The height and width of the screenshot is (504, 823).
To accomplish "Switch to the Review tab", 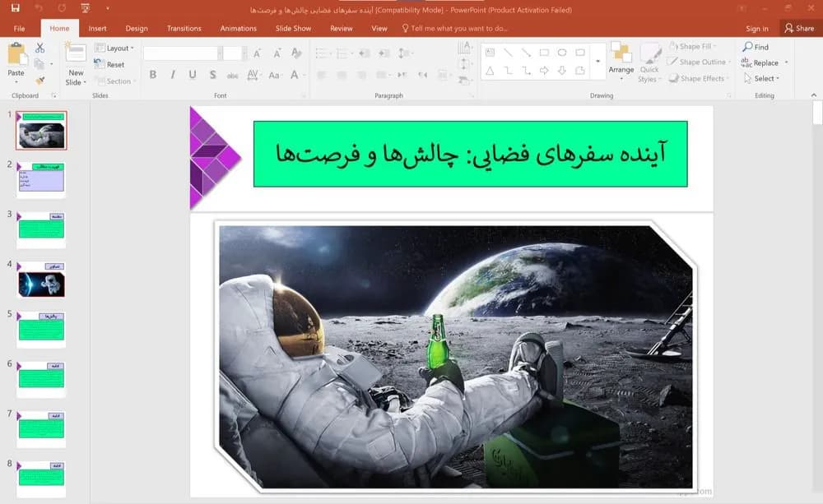I will [342, 28].
